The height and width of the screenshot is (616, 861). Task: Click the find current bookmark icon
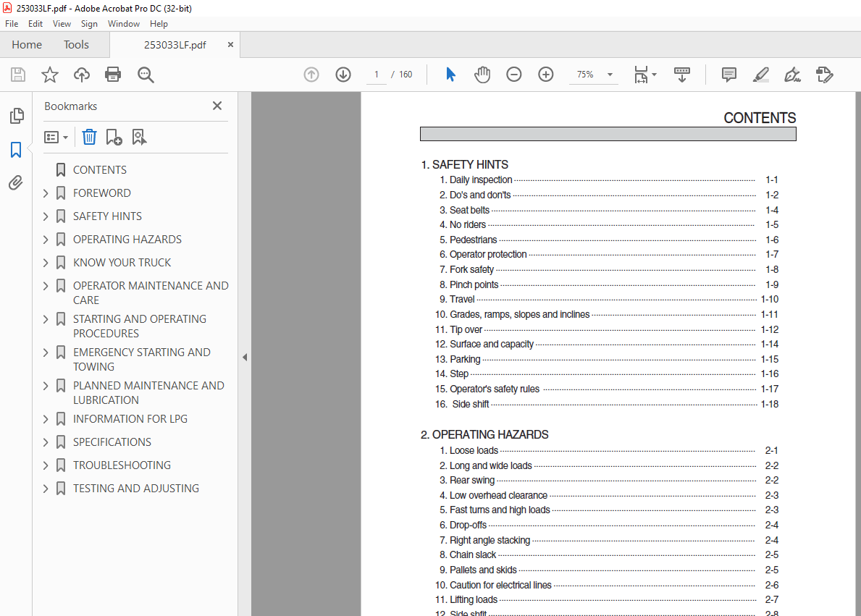pyautogui.click(x=139, y=137)
